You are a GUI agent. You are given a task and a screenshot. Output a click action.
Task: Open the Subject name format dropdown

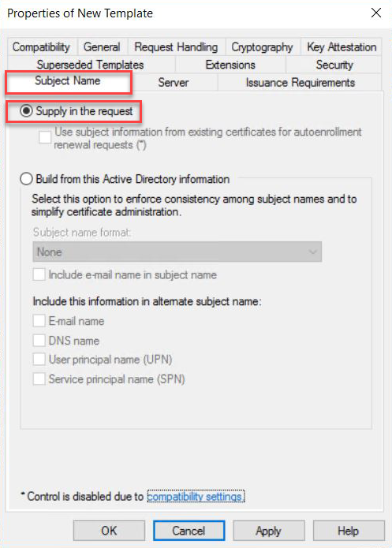click(177, 252)
